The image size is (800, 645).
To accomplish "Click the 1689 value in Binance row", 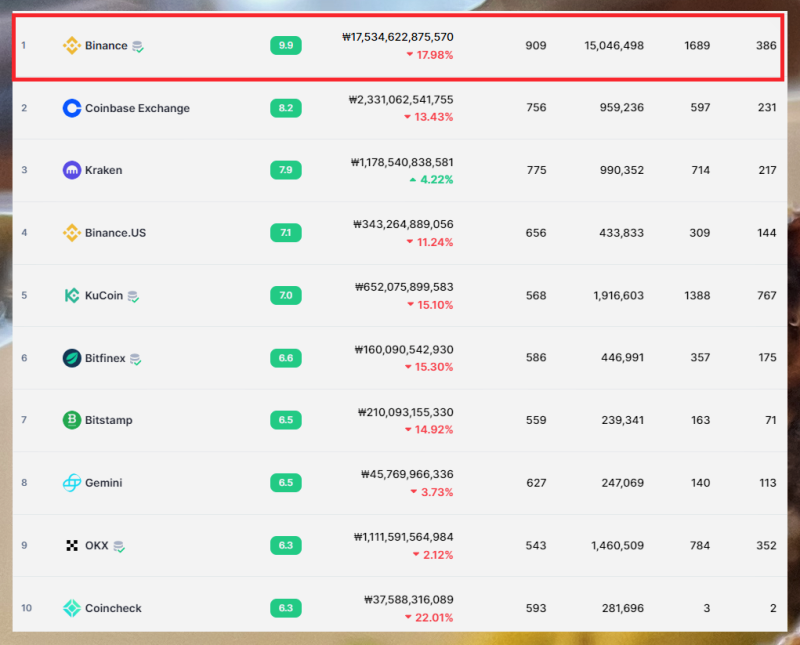I will point(697,46).
